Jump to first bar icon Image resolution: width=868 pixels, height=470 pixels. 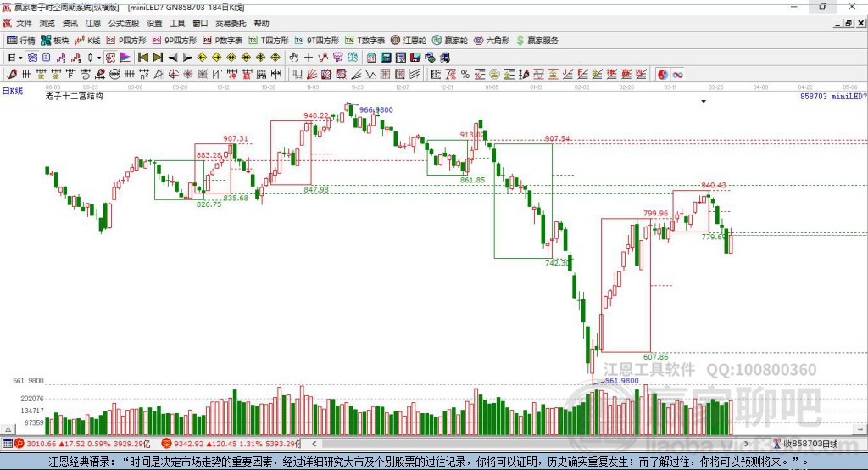click(143, 58)
